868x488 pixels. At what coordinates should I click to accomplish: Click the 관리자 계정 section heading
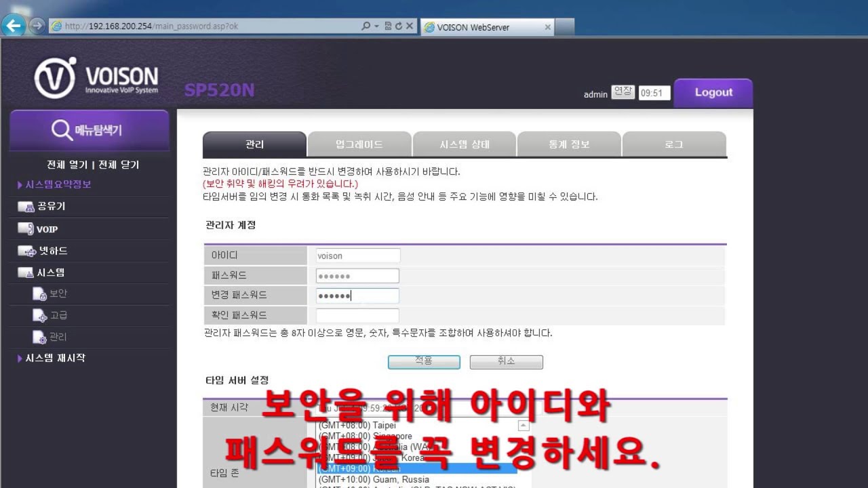231,225
